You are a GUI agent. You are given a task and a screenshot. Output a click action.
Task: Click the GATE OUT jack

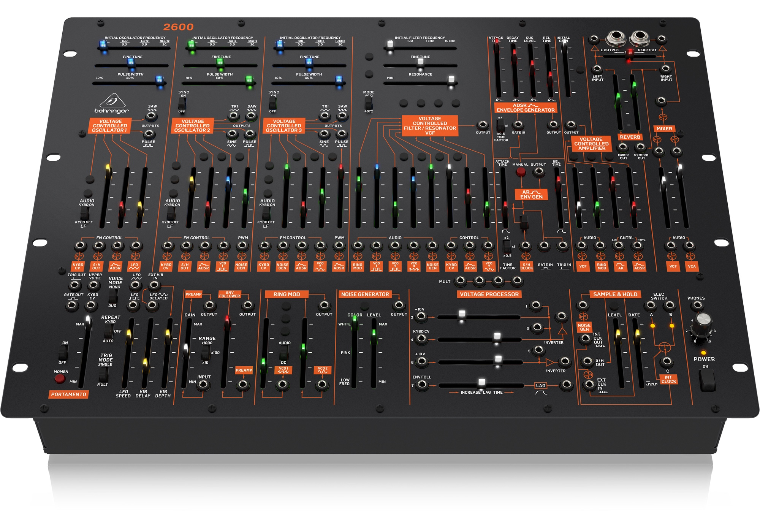pos(72,305)
